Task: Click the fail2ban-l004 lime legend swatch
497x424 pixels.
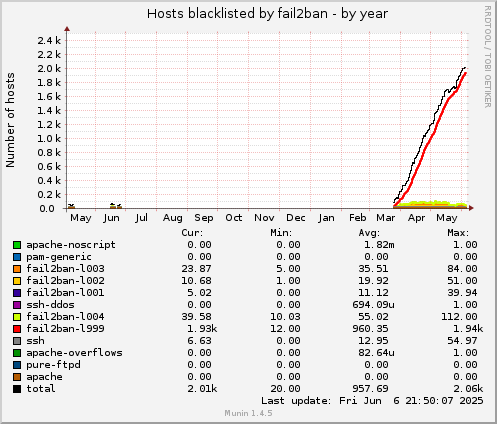Action: point(17,317)
